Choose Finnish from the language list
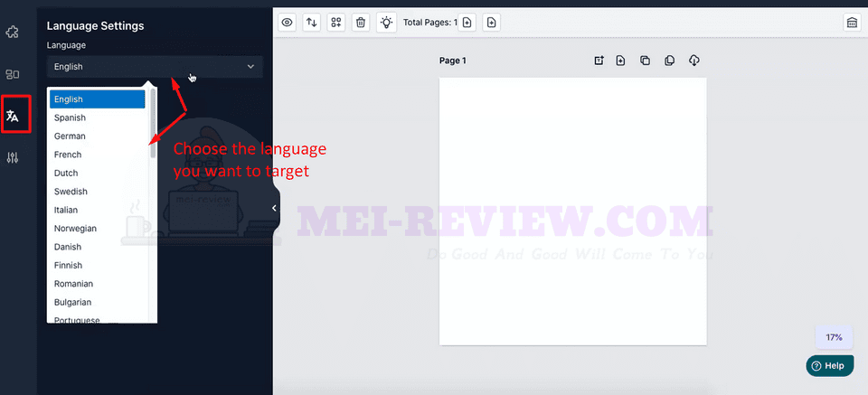868x395 pixels. point(98,266)
